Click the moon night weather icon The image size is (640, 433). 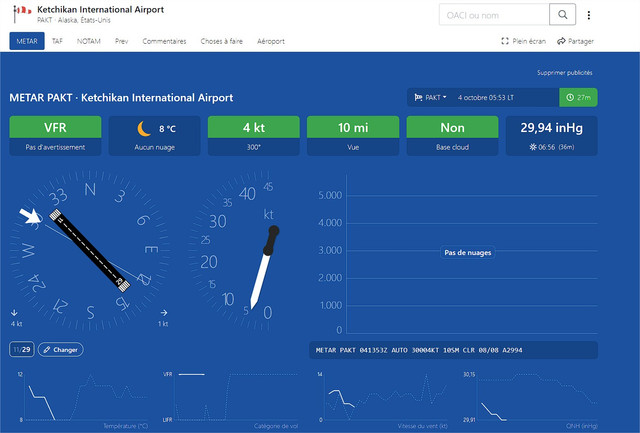tap(144, 129)
